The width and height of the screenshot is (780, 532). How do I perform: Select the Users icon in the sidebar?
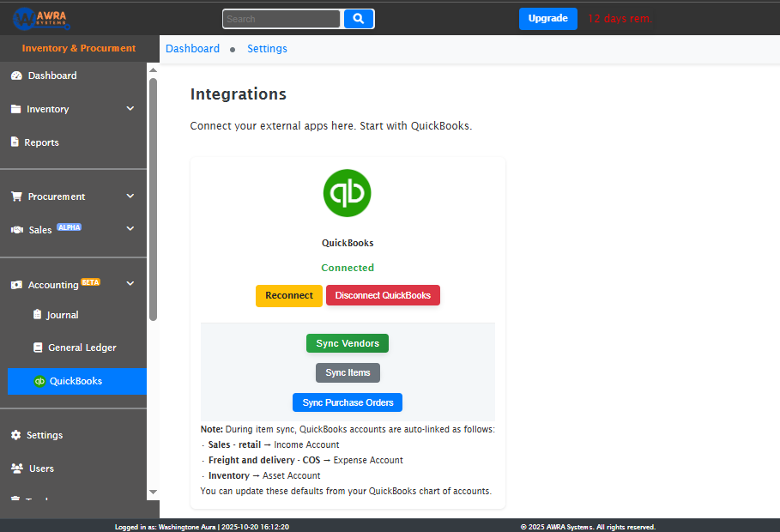pos(17,469)
